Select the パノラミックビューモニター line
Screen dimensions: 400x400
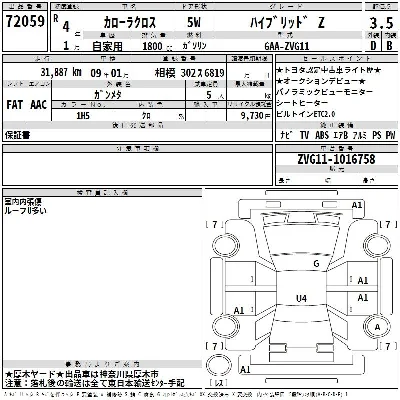pos(325,92)
